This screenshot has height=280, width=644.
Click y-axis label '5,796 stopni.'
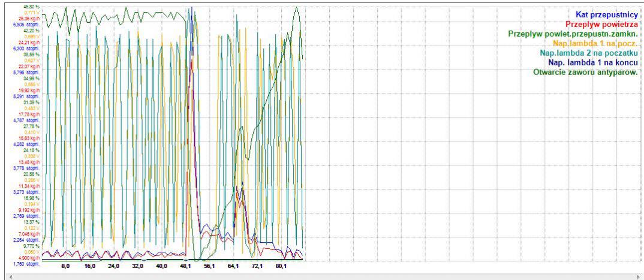pos(26,73)
